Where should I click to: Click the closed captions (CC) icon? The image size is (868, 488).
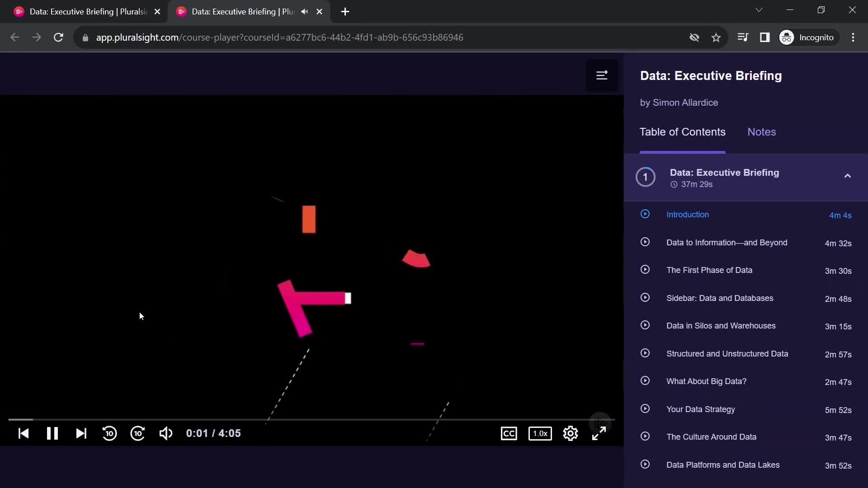coord(509,433)
